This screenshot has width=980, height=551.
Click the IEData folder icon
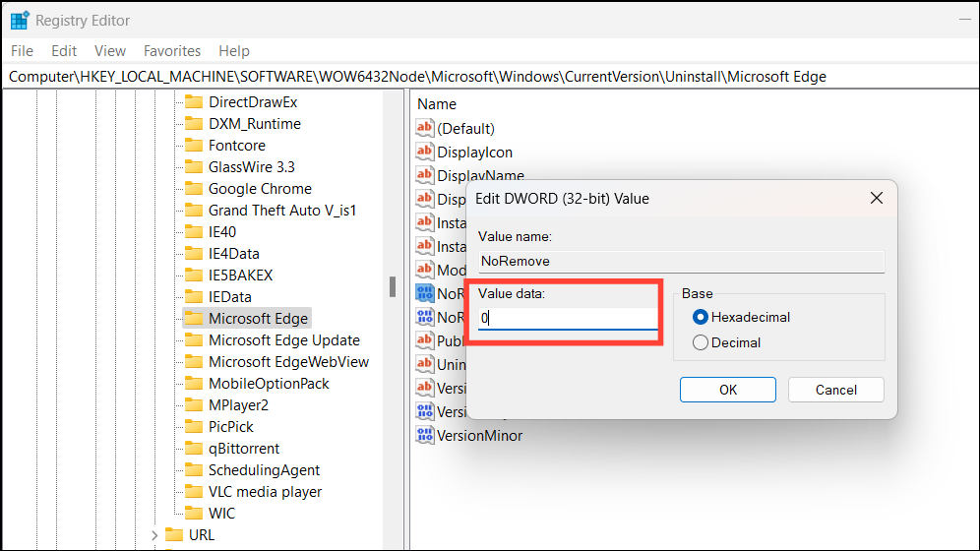194,297
